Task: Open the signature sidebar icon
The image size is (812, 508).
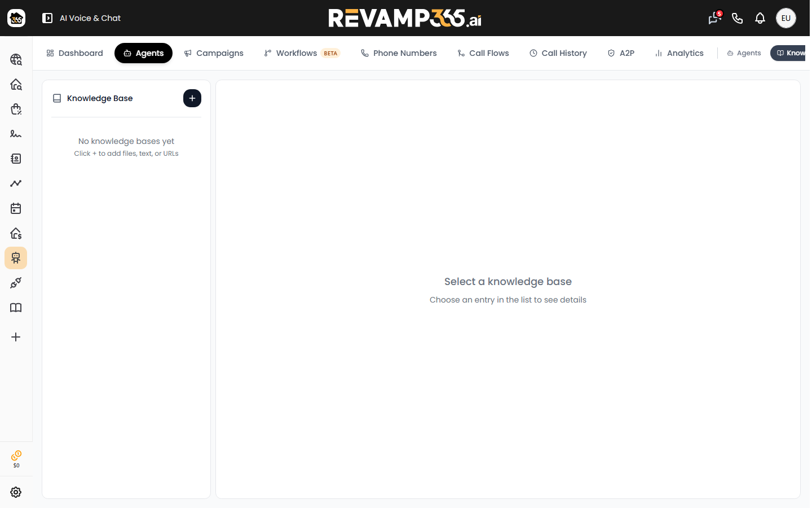Action: (x=16, y=134)
